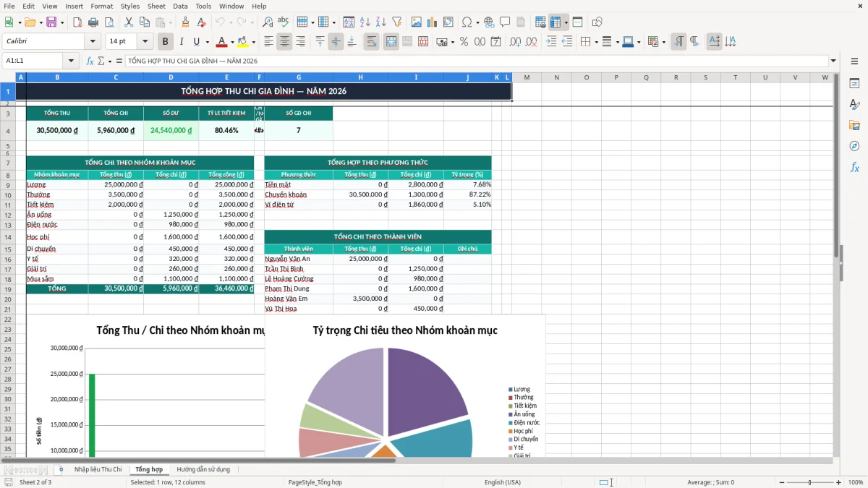
Task: Open Underline style dropdown arrow
Action: pos(207,42)
